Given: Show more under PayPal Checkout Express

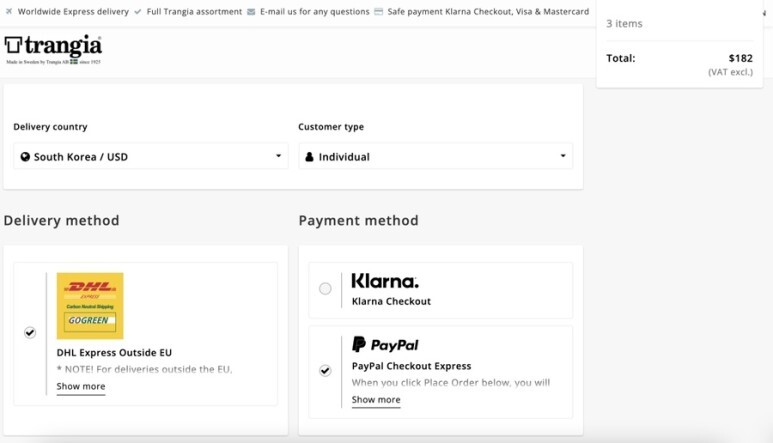Looking at the screenshot, I should [x=376, y=400].
